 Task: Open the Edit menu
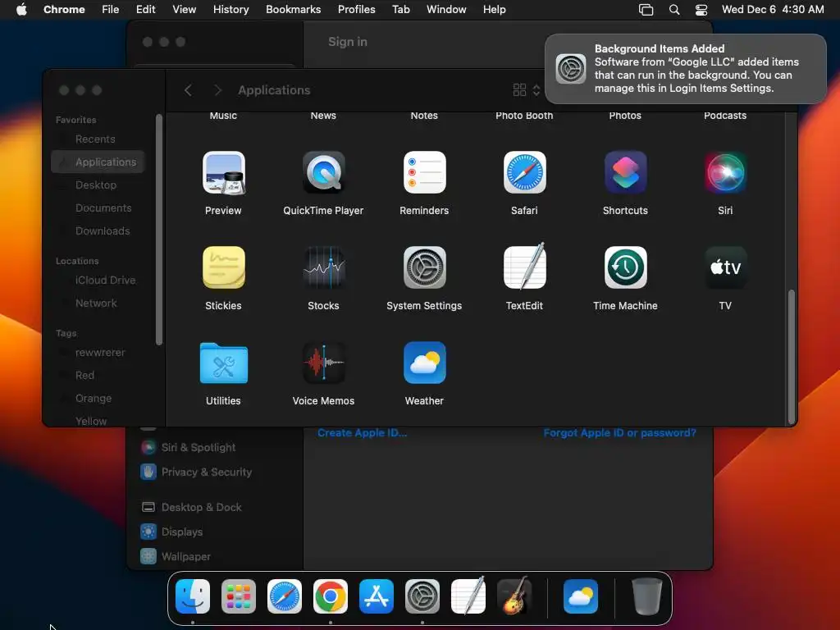(146, 10)
